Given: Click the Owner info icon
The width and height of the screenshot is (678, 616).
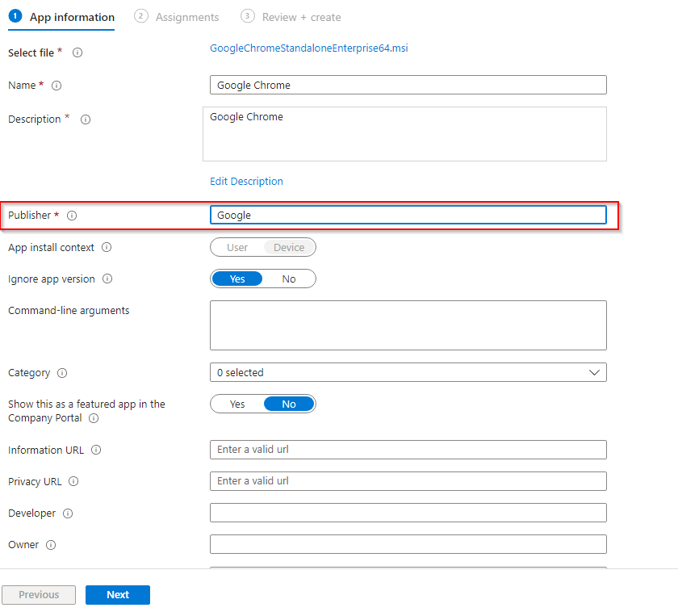Looking at the screenshot, I should [50, 544].
